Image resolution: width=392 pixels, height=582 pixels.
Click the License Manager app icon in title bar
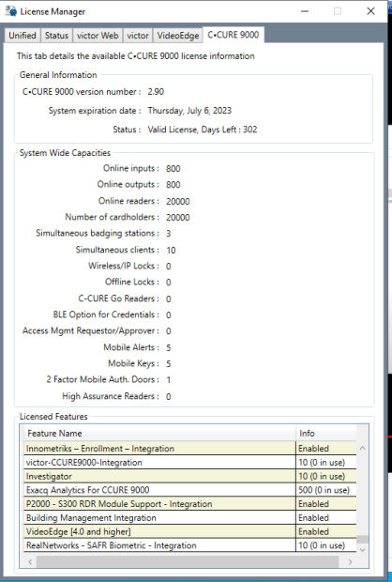[x=11, y=11]
